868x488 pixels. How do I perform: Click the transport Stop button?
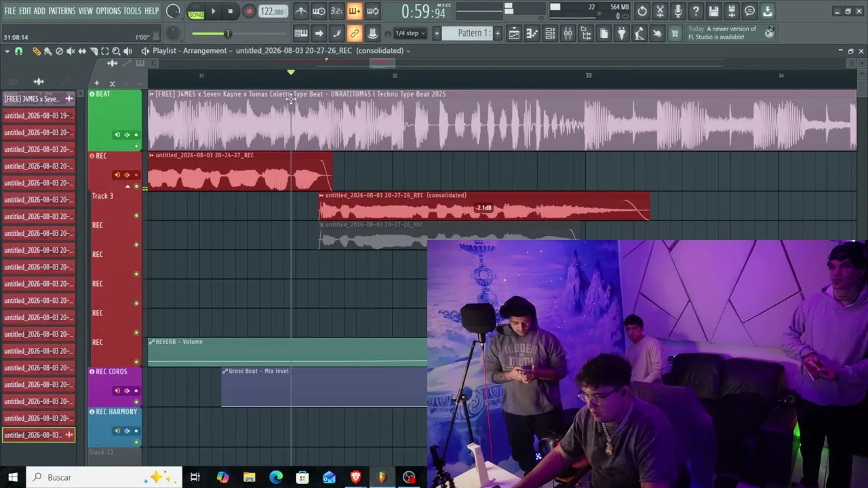(231, 12)
